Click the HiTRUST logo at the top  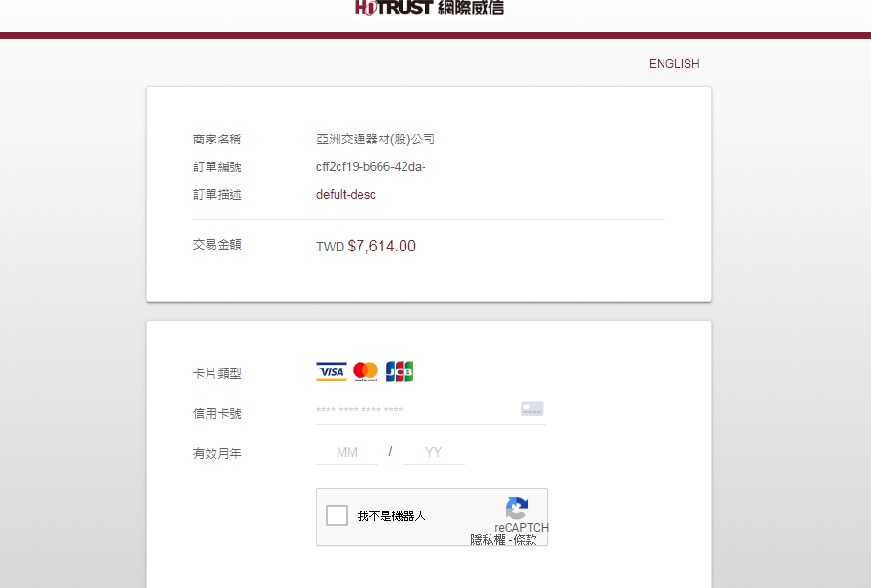(x=428, y=9)
